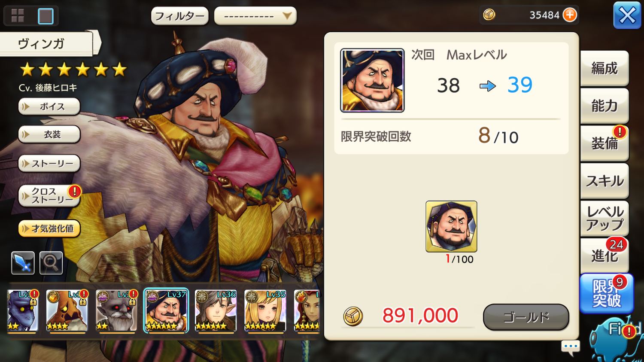Select single-unit view icon
The image size is (644, 362).
46,16
